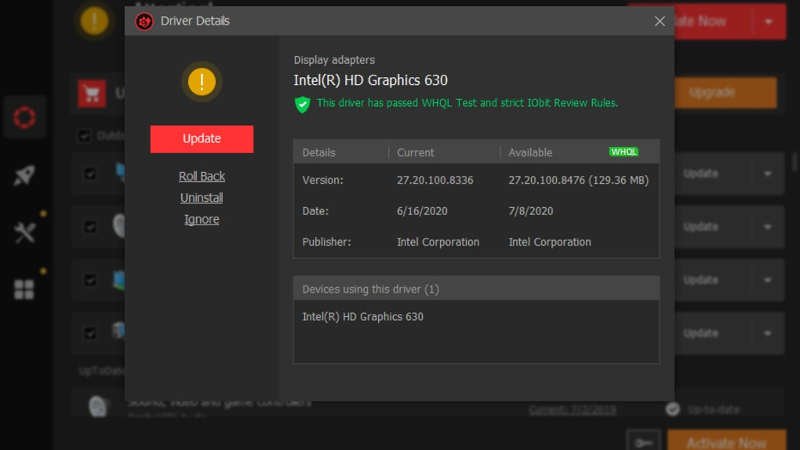
Task: Click the Devices using this driver (1) header
Action: coord(476,289)
